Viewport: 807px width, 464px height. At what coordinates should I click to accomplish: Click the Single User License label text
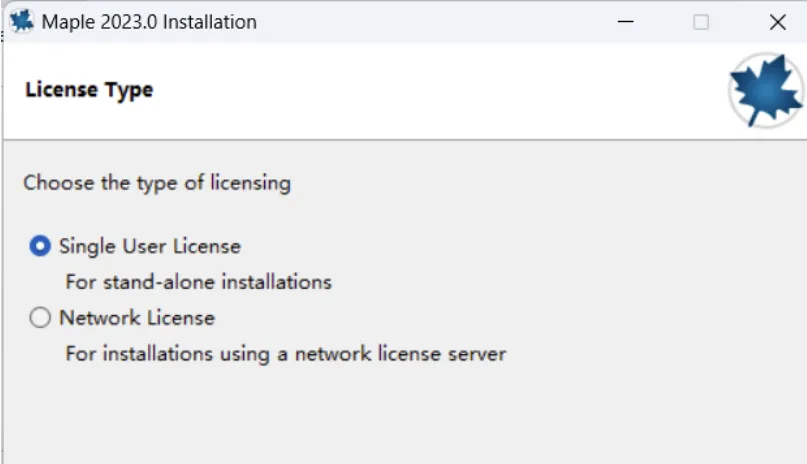[x=150, y=246]
